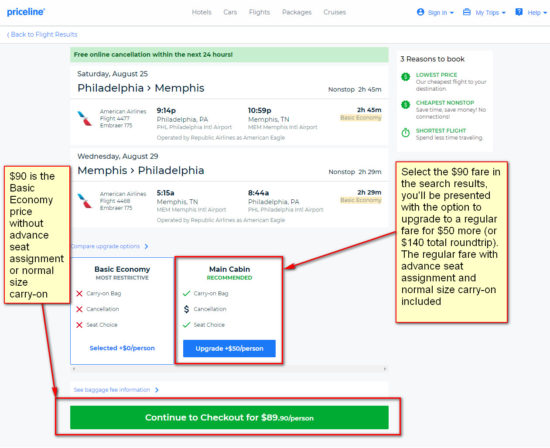Viewport: 550px width, 448px height.
Task: Continue to Checkout for $89.90/person
Action: coord(229,417)
